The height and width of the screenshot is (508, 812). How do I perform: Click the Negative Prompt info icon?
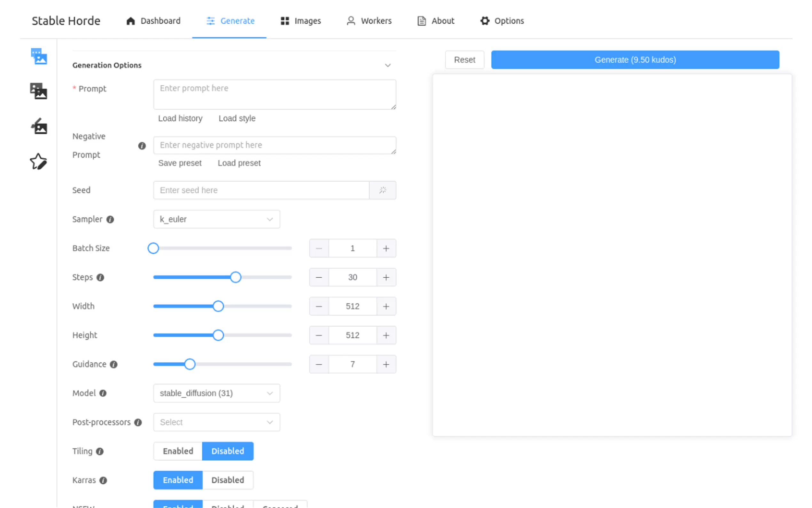click(x=142, y=146)
